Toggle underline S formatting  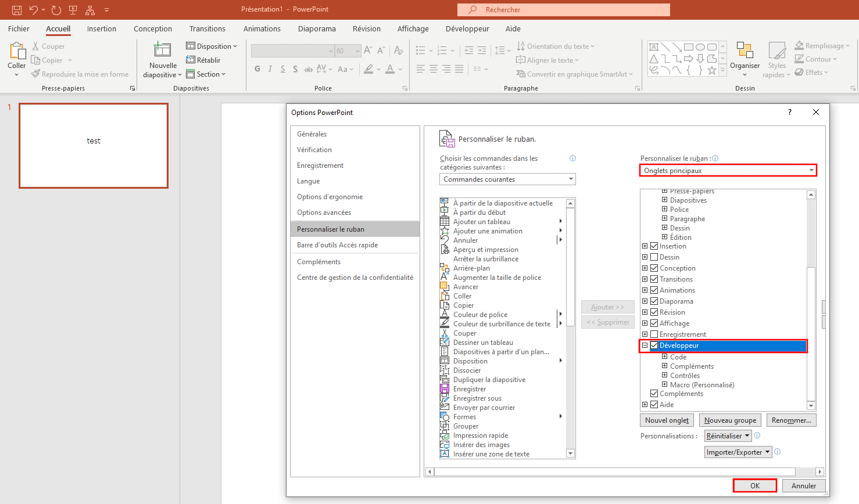[x=283, y=69]
